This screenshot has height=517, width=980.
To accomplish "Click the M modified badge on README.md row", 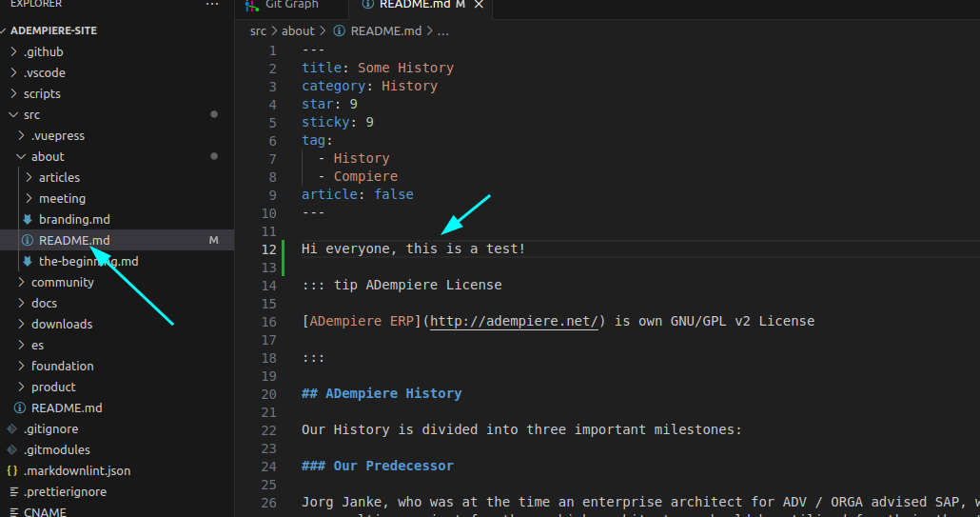I will tap(214, 240).
